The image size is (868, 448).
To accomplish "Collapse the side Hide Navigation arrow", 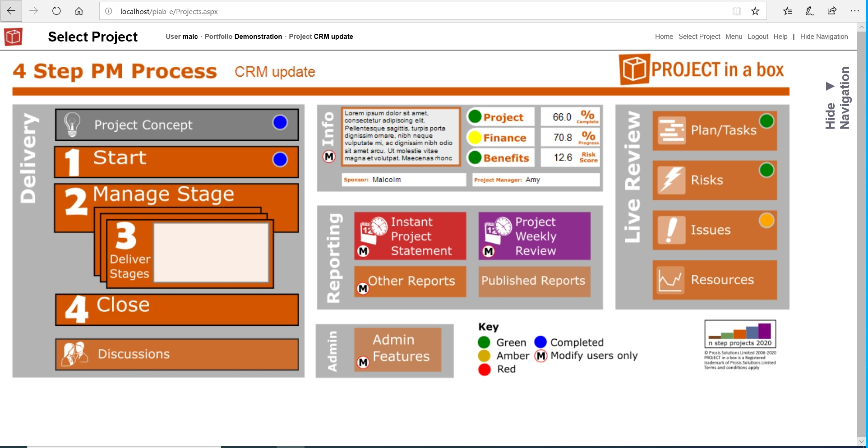I will point(830,86).
